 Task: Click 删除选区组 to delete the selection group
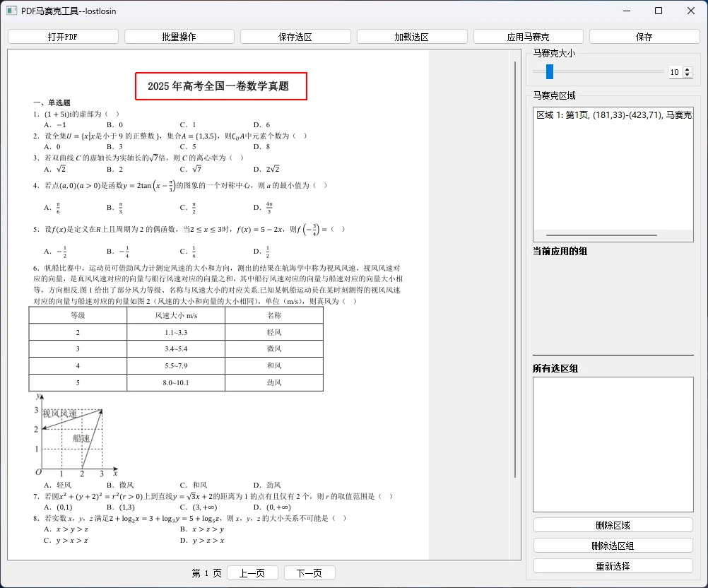pos(612,545)
